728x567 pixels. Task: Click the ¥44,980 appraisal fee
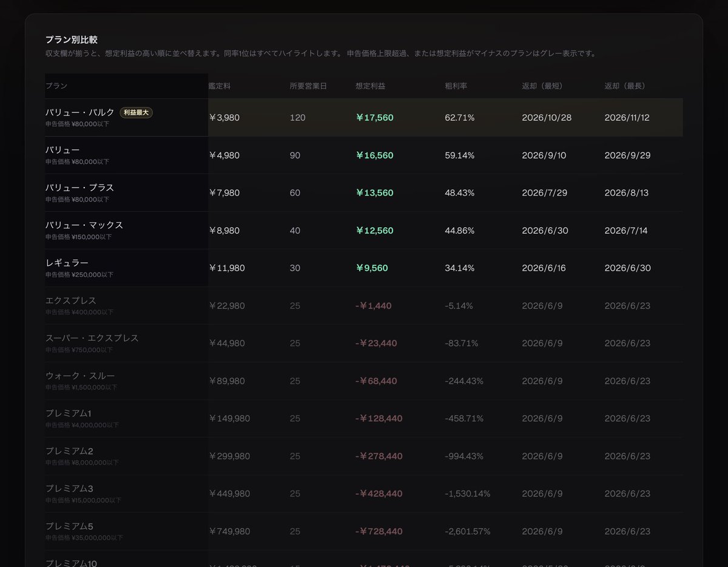(x=227, y=344)
